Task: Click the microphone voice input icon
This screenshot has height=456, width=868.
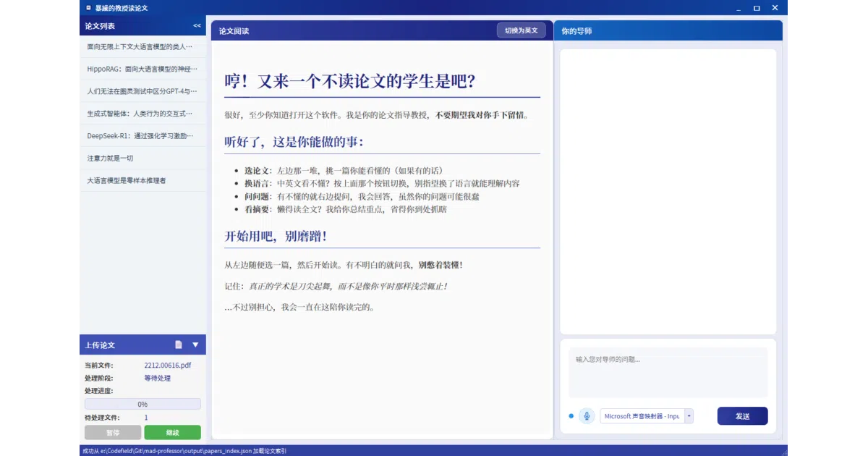Action: pos(587,416)
